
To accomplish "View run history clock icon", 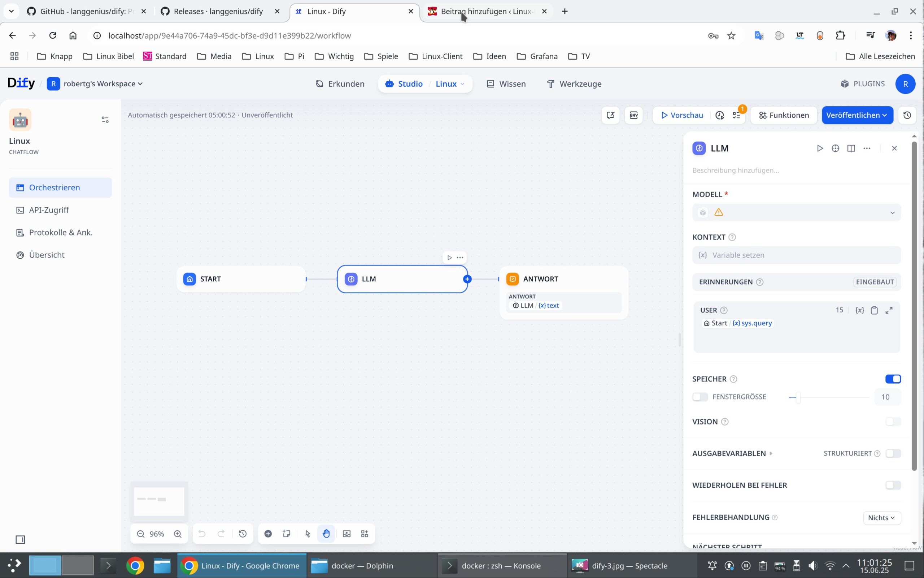I will tap(719, 115).
